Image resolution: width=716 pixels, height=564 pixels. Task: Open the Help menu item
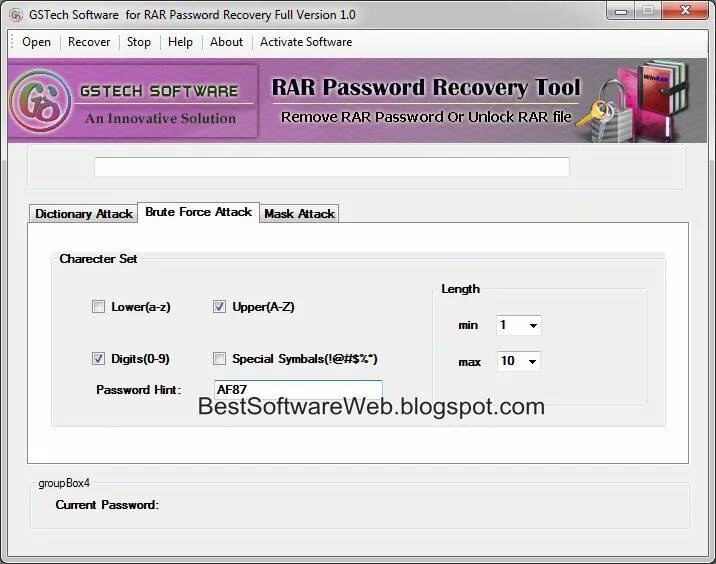click(x=180, y=42)
